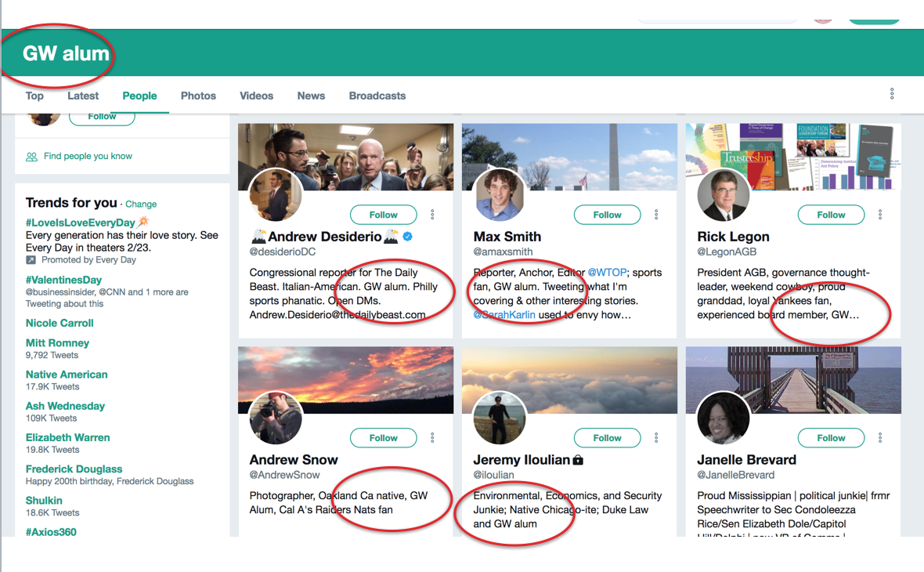The height and width of the screenshot is (572, 924).
Task: Open Andrew Desiderio's profile picture
Action: tap(276, 195)
